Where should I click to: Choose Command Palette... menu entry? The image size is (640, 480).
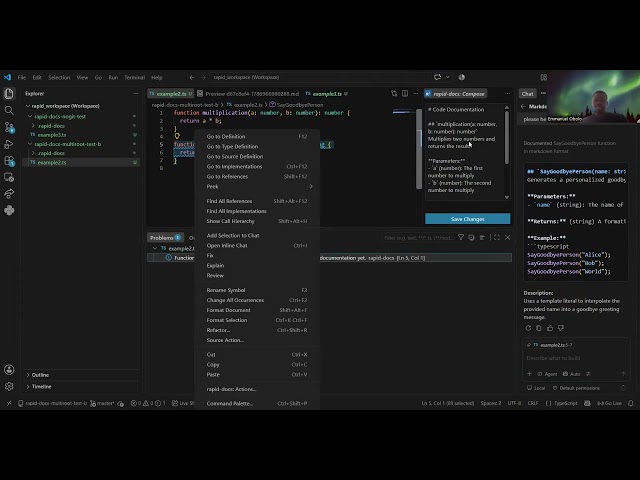(258, 403)
